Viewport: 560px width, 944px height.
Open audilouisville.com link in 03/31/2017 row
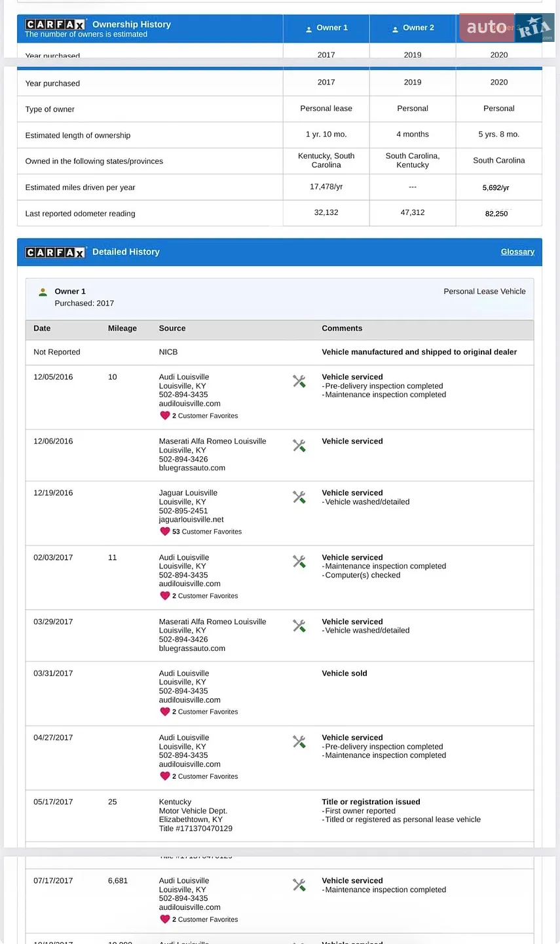(x=190, y=700)
